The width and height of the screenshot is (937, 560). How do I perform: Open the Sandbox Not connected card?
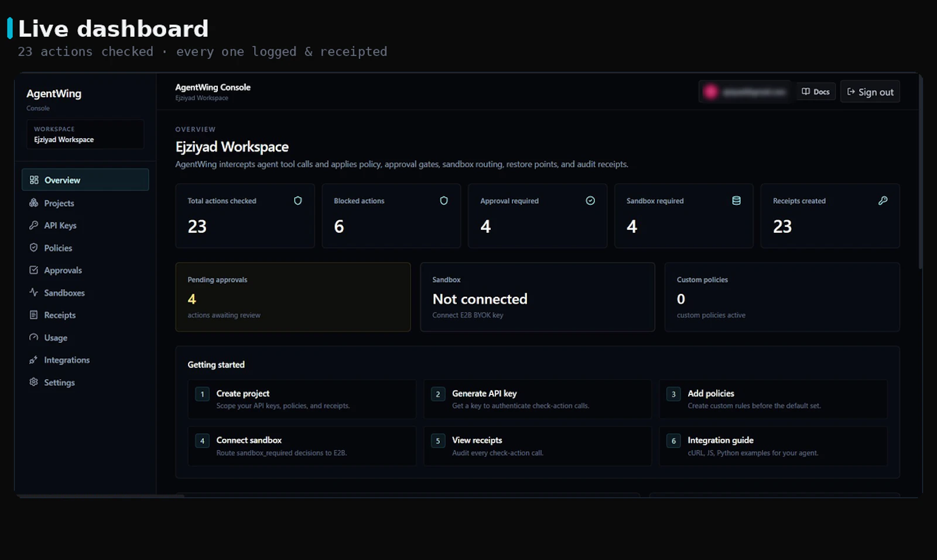tap(538, 297)
